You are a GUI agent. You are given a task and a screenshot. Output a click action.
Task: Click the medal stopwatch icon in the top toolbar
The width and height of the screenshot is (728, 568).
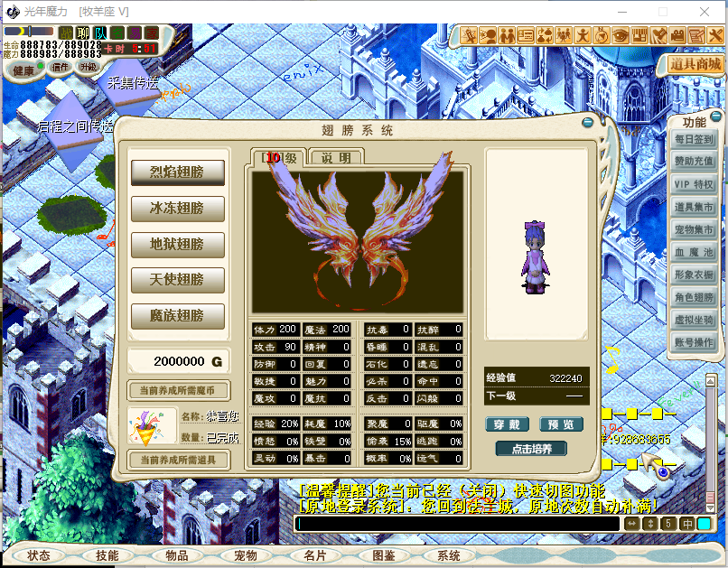[602, 35]
